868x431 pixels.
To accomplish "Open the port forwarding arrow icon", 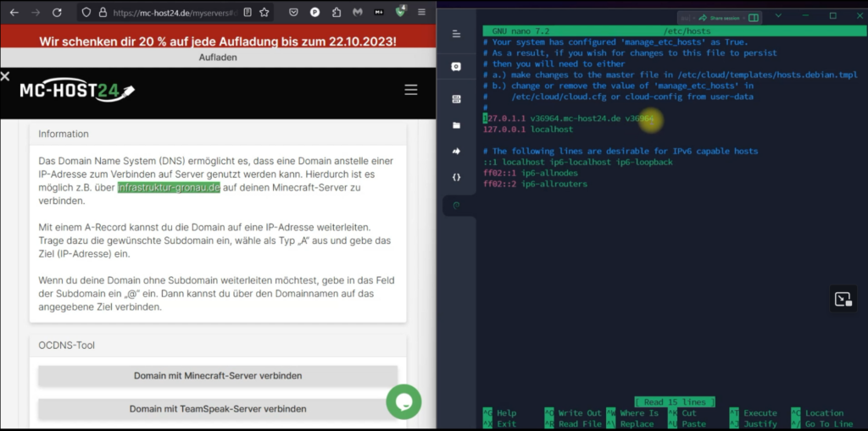I will tap(456, 152).
